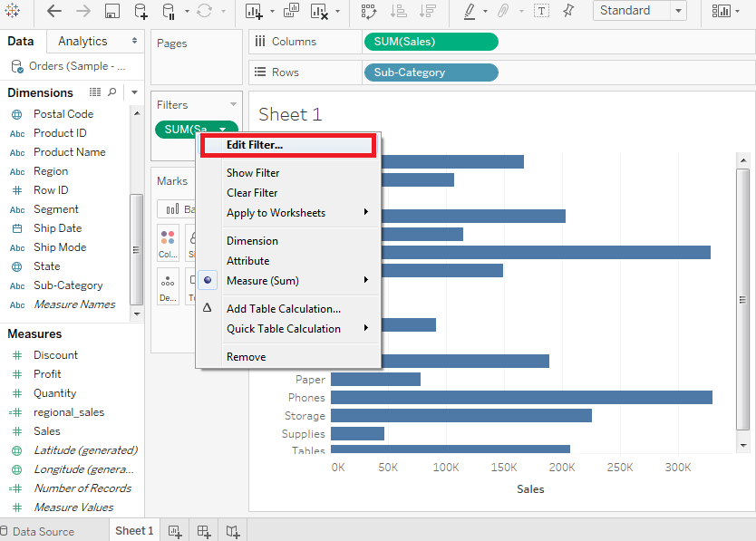Click the chart's vertical scrollbar thumb
The height and width of the screenshot is (541, 756).
(743, 299)
